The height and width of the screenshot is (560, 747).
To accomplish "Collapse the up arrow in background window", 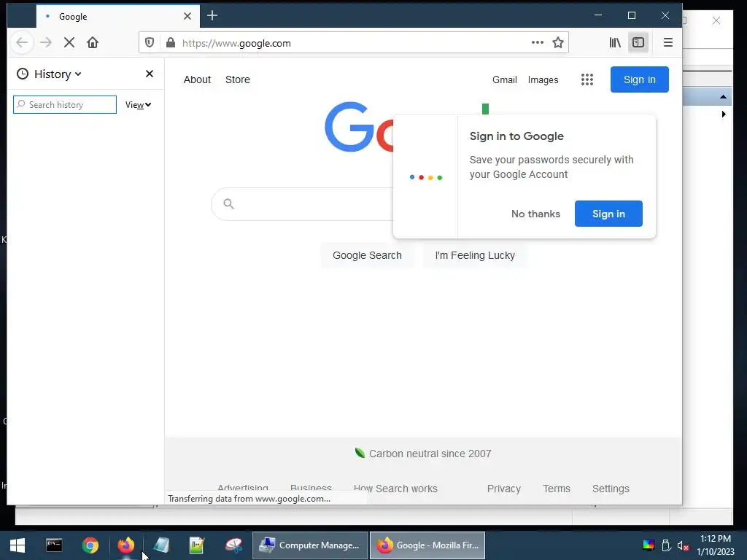I will [x=723, y=97].
